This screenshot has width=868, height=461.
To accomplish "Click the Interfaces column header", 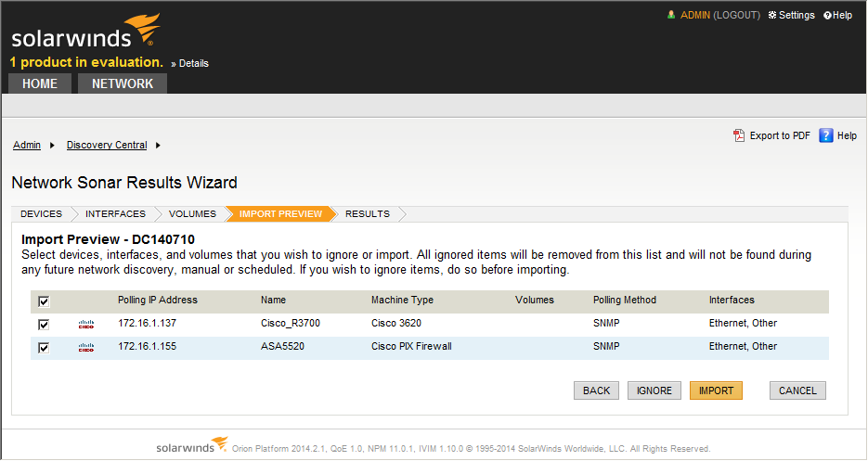I will click(x=732, y=300).
